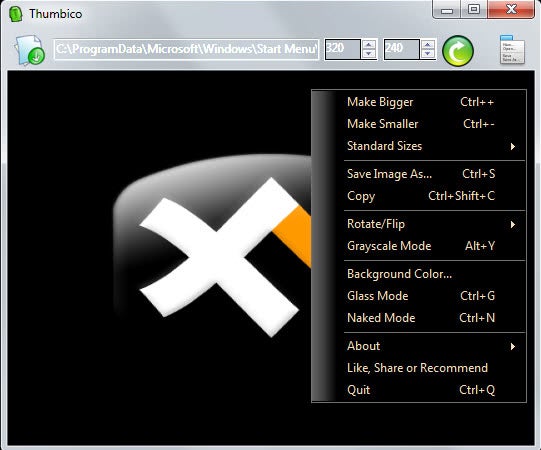Maximize the Thumbico window
The width and height of the screenshot is (541, 450).
pos(474,9)
